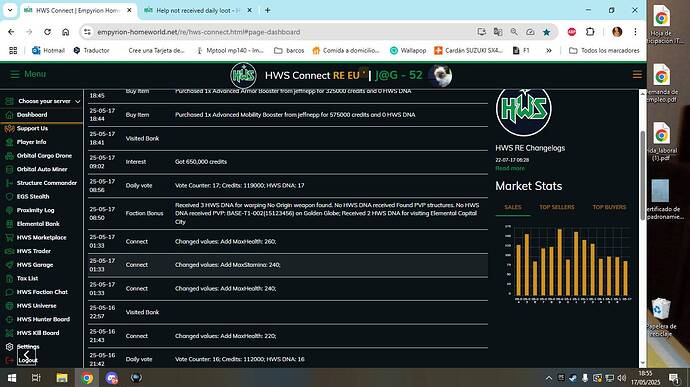Open the HWS Faction Chat icon
690x387 pixels.
click(9, 292)
